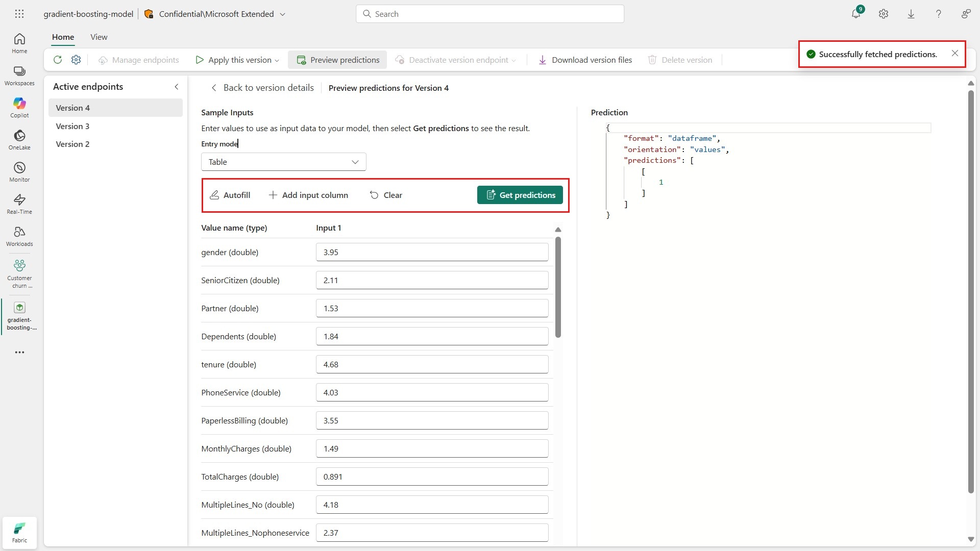
Task: Open the notifications bell icon
Action: pos(856,14)
